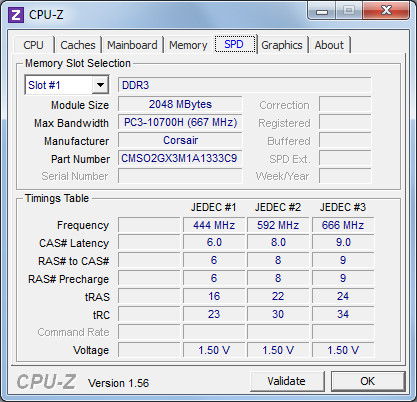
Task: Select the Max Bandwidth PC3-10700H field
Action: (x=180, y=122)
